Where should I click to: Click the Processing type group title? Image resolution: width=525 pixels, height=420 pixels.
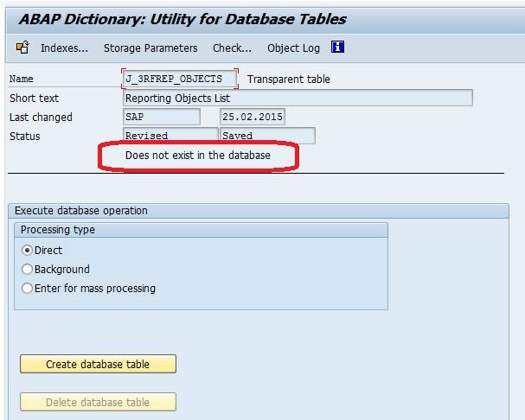pyautogui.click(x=58, y=230)
